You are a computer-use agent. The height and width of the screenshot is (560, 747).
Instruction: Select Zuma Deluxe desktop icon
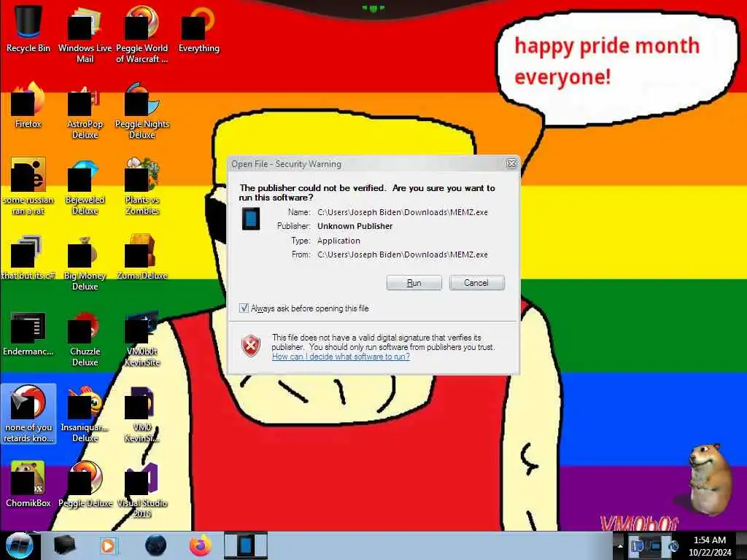click(142, 257)
